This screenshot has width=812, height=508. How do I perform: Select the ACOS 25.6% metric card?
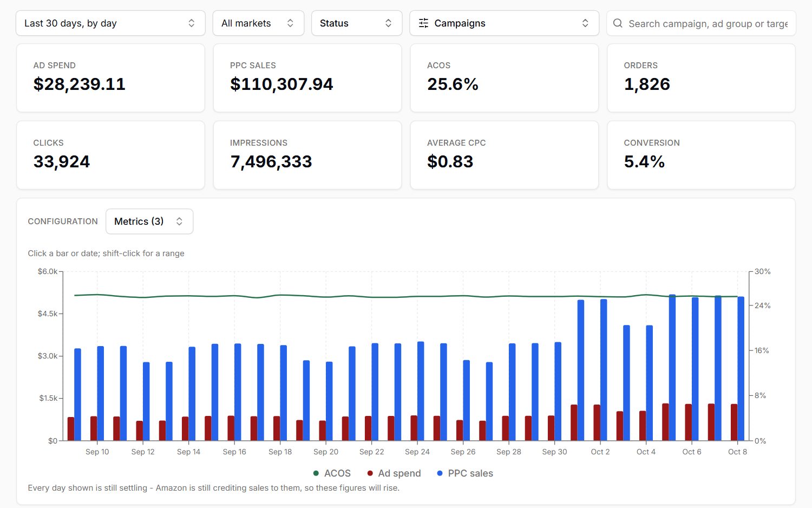pyautogui.click(x=505, y=78)
